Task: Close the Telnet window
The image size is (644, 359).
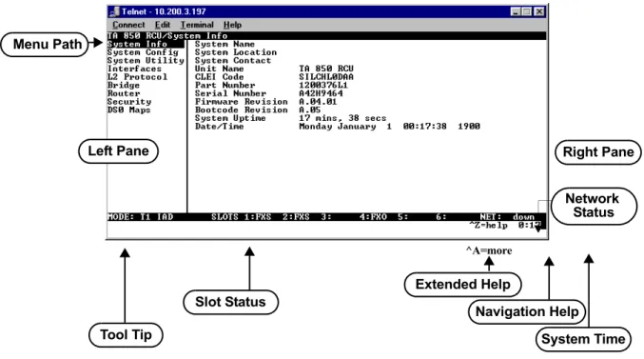Action: 539,11
